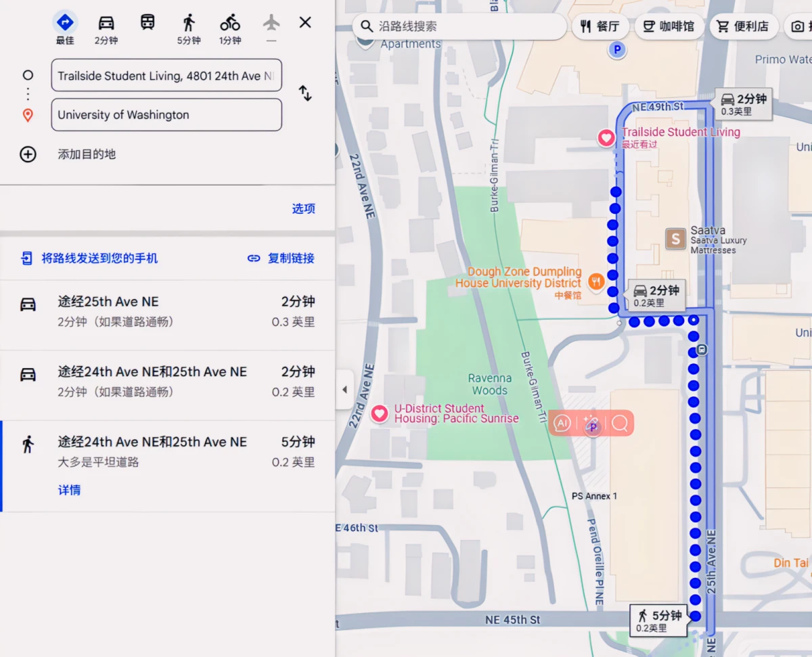Viewport: 812px width, 657px height.
Task: Filter by 便利店 convenience stores chip
Action: (743, 26)
